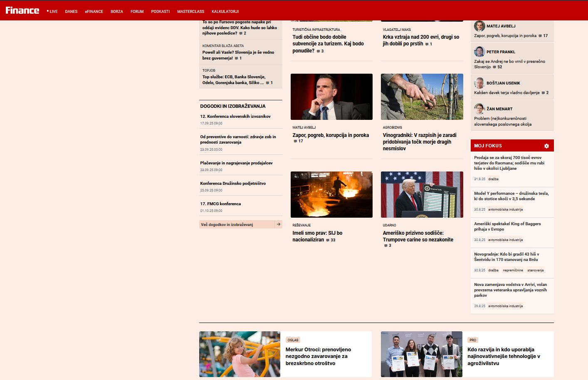588x380 pixels.
Task: Read Krka vztraja nad 200 evri article
Action: tap(421, 40)
